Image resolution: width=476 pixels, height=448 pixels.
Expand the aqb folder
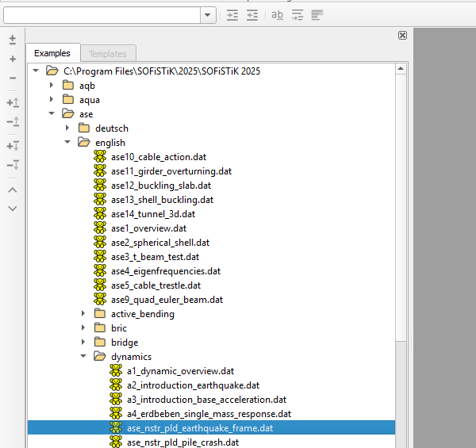(52, 85)
